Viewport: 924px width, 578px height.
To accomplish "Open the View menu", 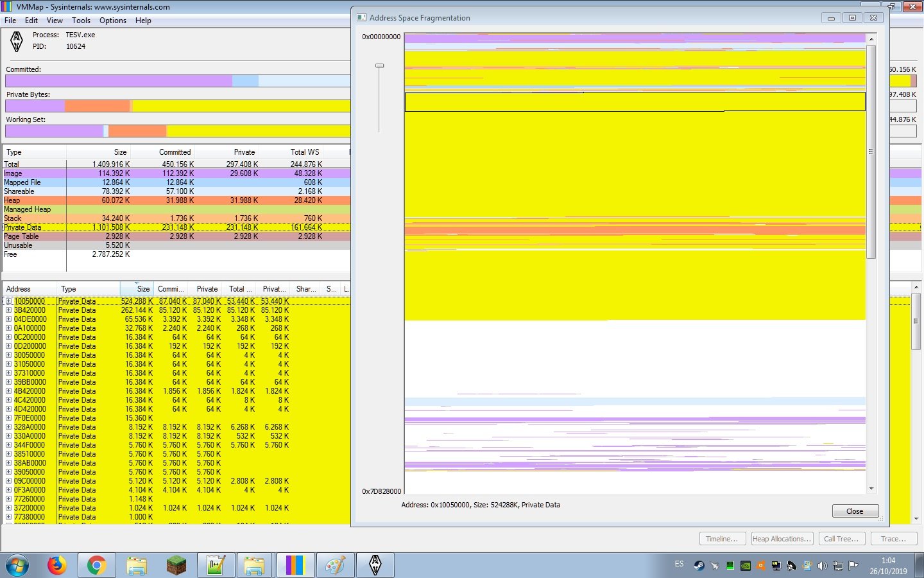I will pyautogui.click(x=55, y=21).
